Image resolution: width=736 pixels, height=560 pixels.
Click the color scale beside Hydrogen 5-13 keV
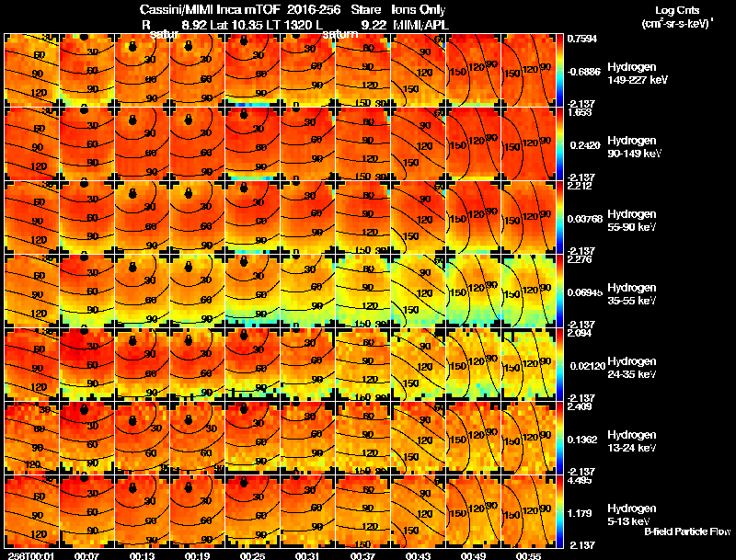559,511
